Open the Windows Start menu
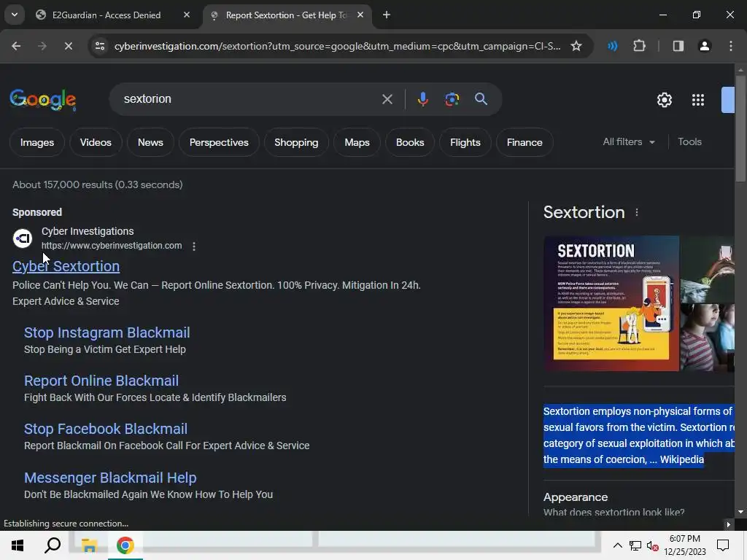 pyautogui.click(x=18, y=545)
